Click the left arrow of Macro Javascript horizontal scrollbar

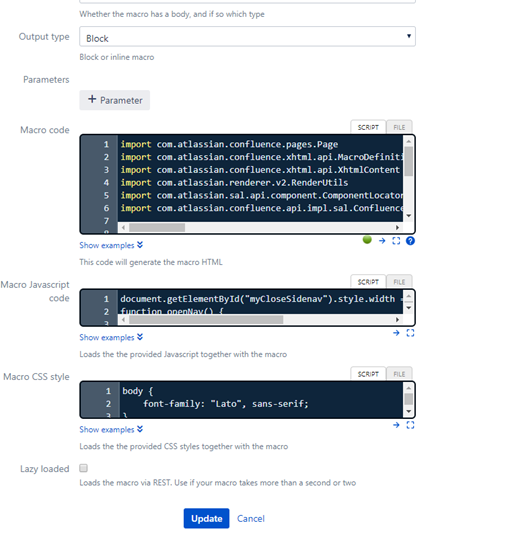click(x=123, y=320)
